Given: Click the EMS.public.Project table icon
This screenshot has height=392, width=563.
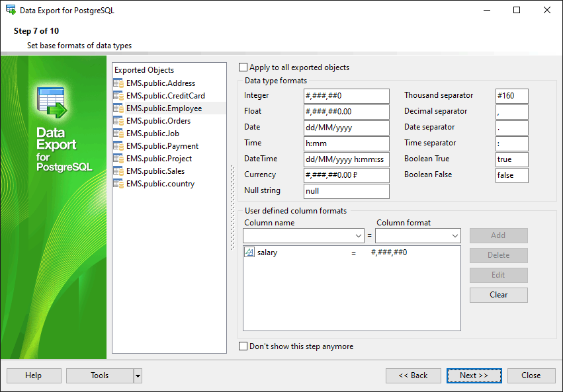Looking at the screenshot, I should point(118,159).
